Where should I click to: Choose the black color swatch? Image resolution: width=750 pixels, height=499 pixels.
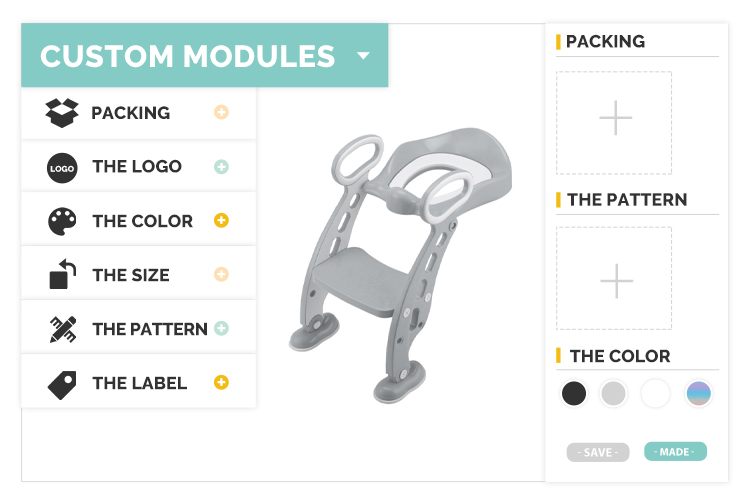[574, 393]
